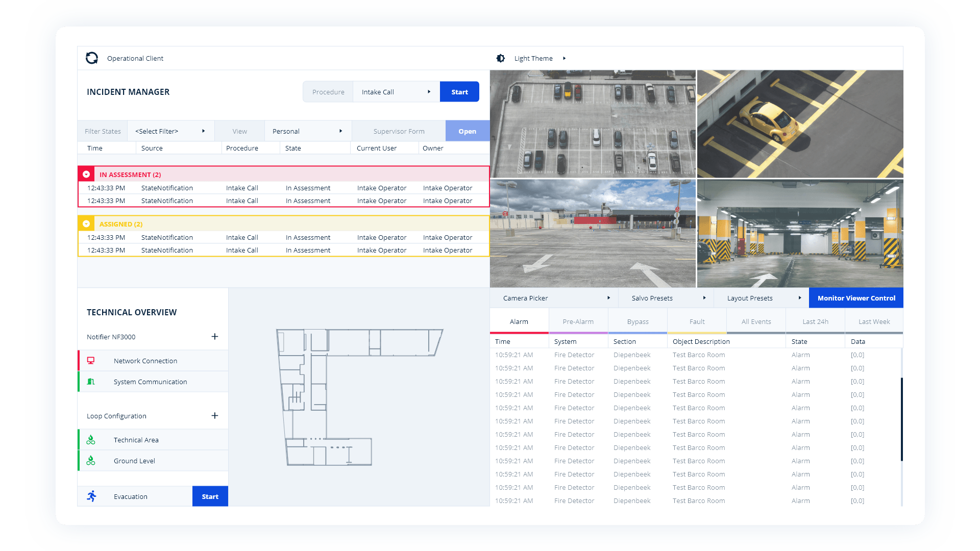Click the Operational Client refresh logo icon
The image size is (980, 551).
pyautogui.click(x=92, y=58)
